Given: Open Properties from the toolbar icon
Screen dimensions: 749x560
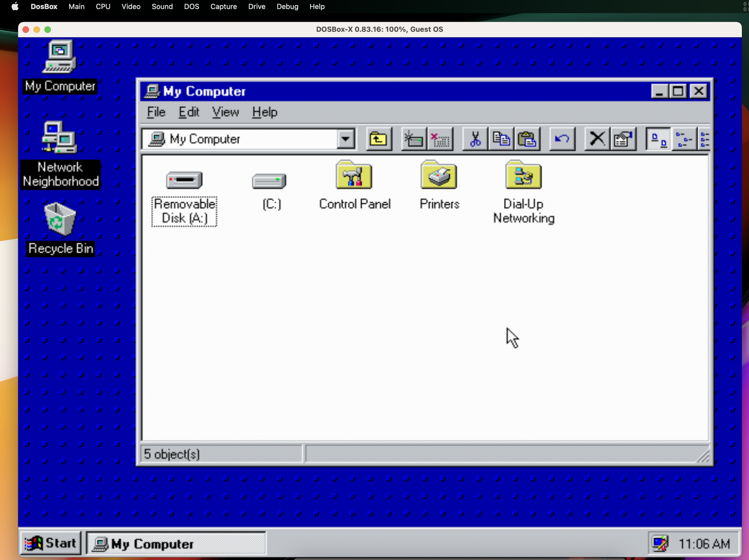Looking at the screenshot, I should (x=623, y=139).
